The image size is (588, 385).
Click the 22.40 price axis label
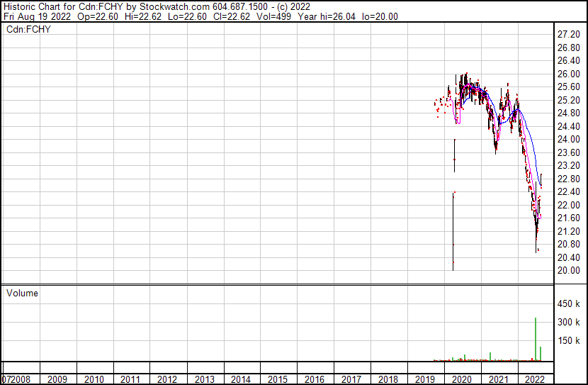(x=569, y=192)
